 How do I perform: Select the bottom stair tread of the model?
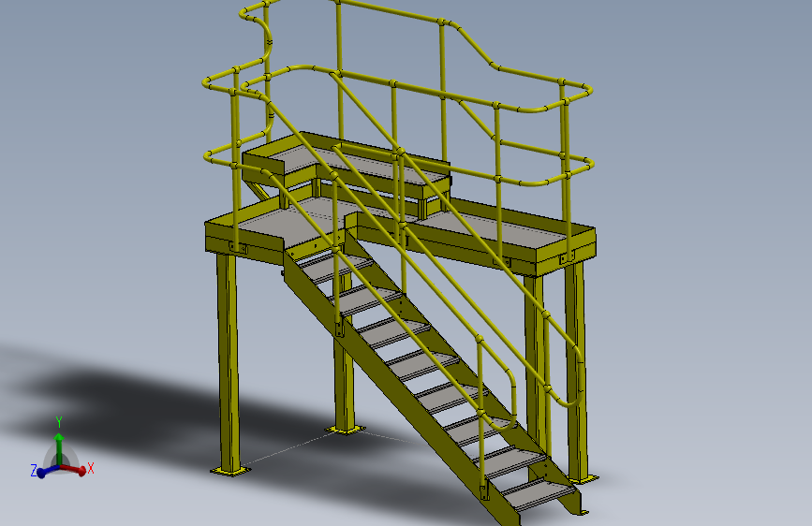(539, 493)
